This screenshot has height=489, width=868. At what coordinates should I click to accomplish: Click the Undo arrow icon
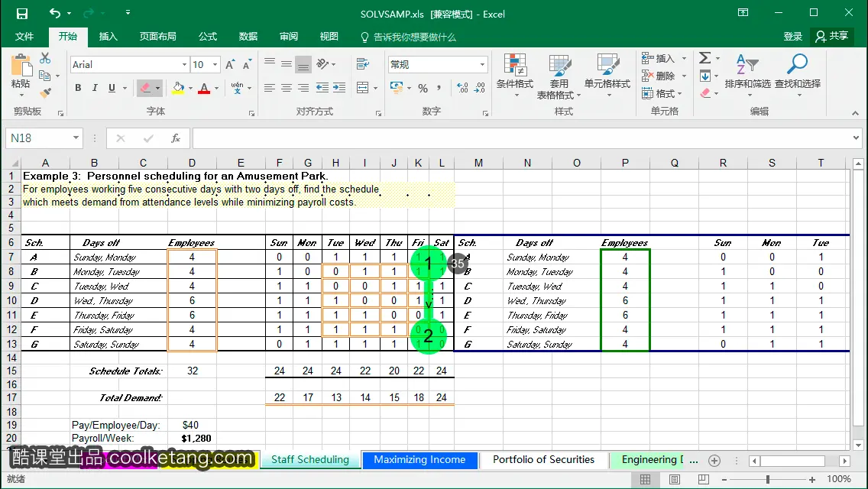55,13
